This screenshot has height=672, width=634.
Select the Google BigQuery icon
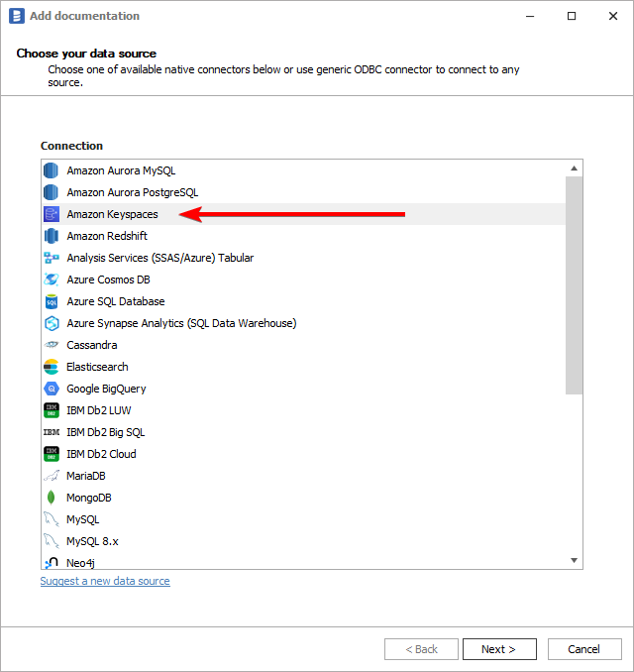(x=52, y=389)
